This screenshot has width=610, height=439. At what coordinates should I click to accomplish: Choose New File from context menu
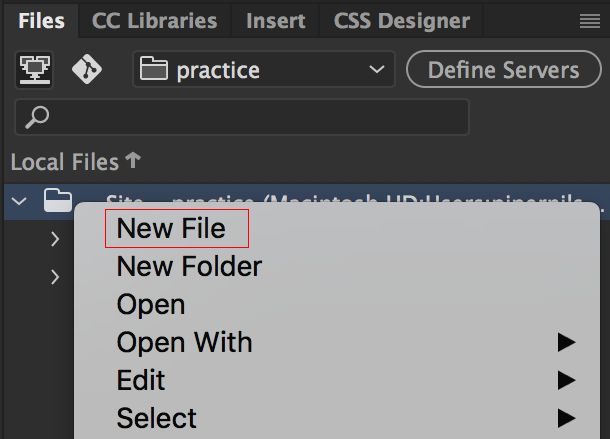coord(171,228)
